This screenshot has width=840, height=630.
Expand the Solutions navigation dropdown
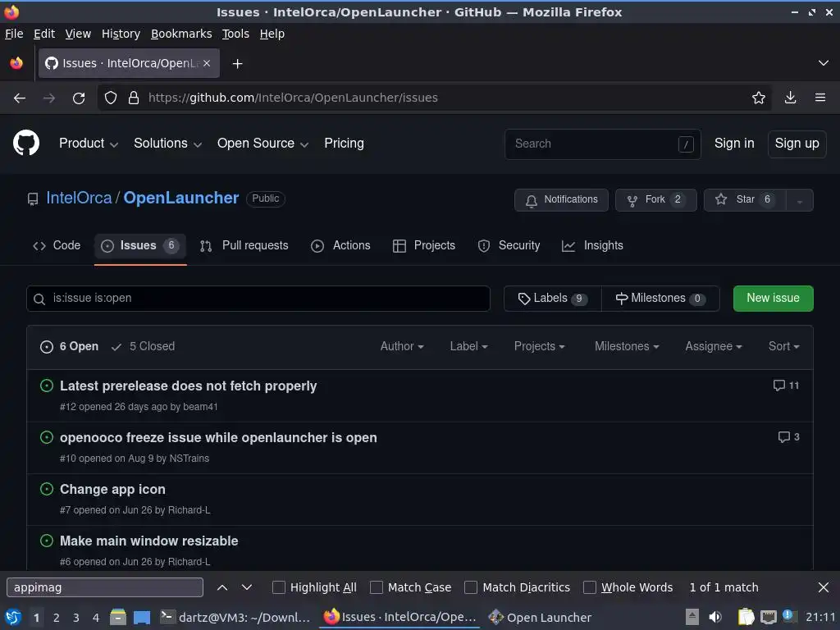[167, 144]
